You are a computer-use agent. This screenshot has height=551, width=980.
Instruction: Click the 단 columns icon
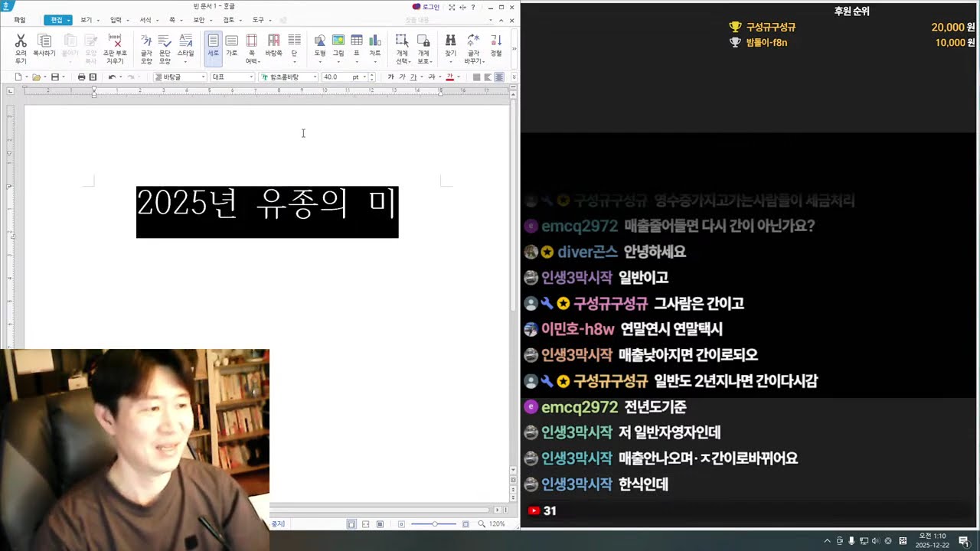click(x=294, y=41)
